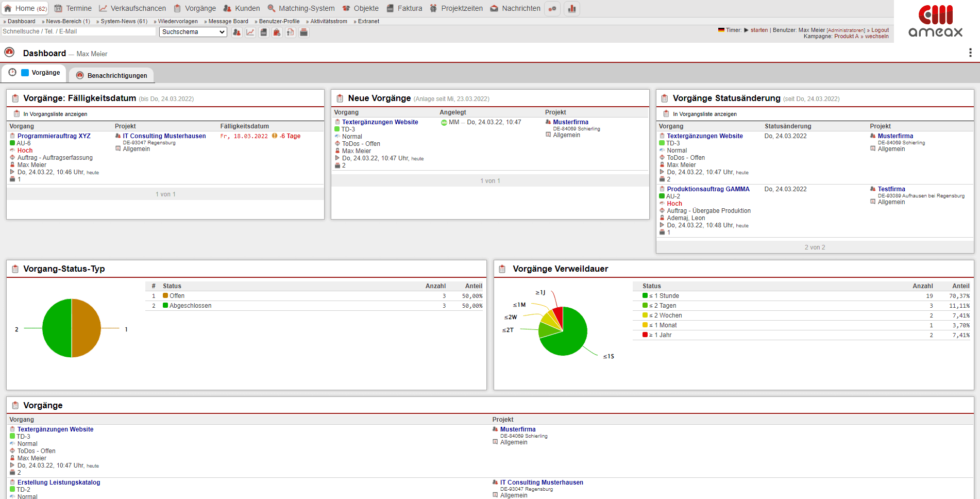Open the Suchschema dropdown
980x499 pixels.
click(193, 32)
